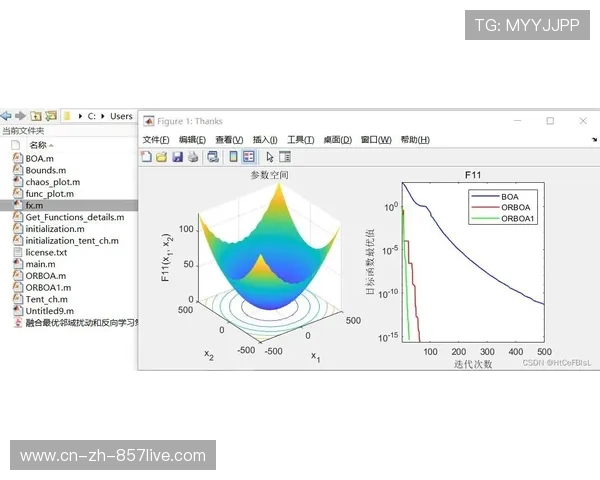Screen dimensions: 600x480
Task: Click the Print Figure icon
Action: click(193, 157)
